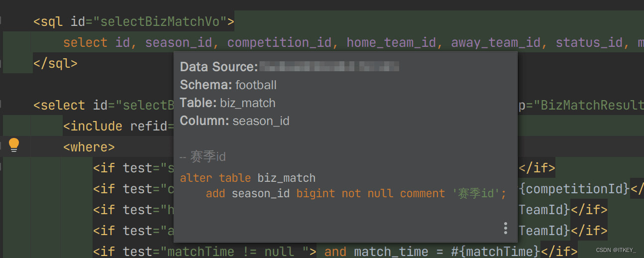The image size is (644, 258).
Task: Click the include refid tag
Action: coord(118,126)
